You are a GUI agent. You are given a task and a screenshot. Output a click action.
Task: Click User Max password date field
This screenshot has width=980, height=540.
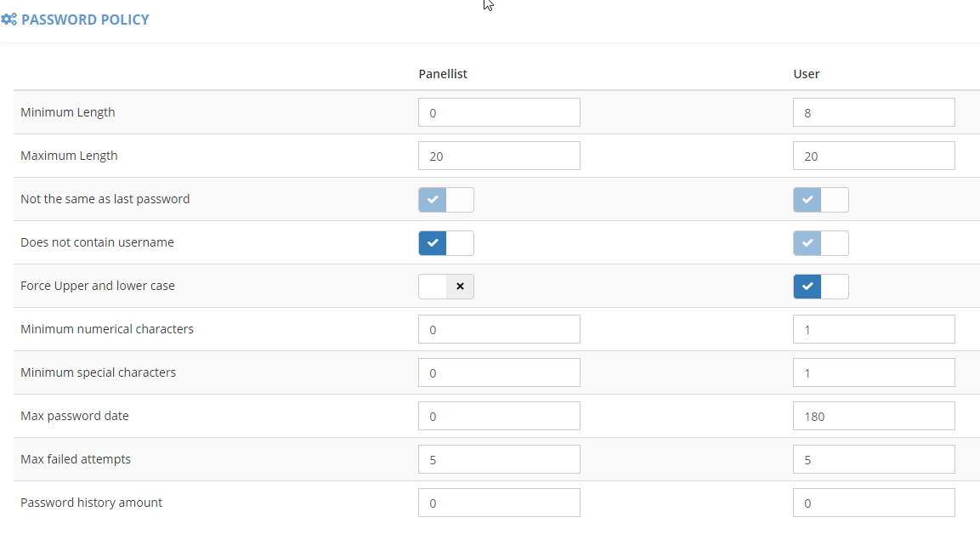(873, 416)
